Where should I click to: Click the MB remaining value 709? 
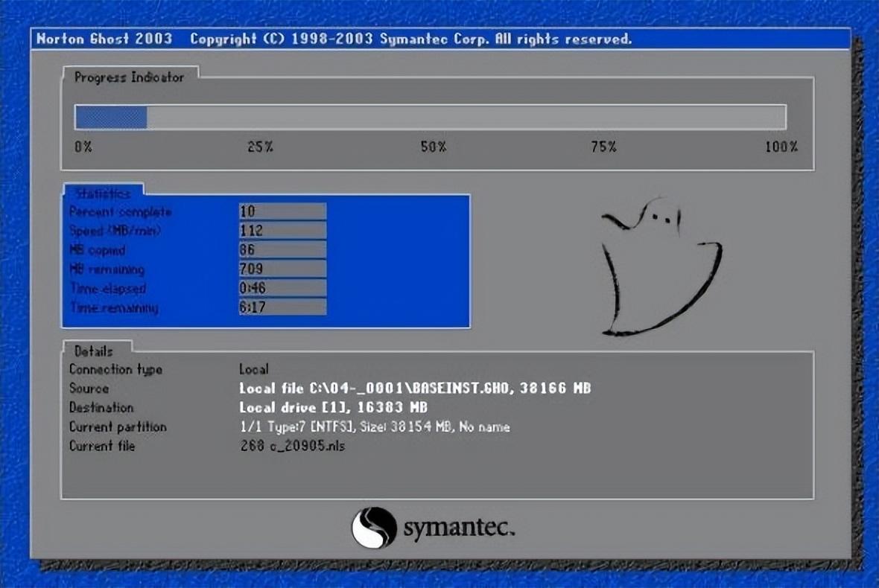282,269
